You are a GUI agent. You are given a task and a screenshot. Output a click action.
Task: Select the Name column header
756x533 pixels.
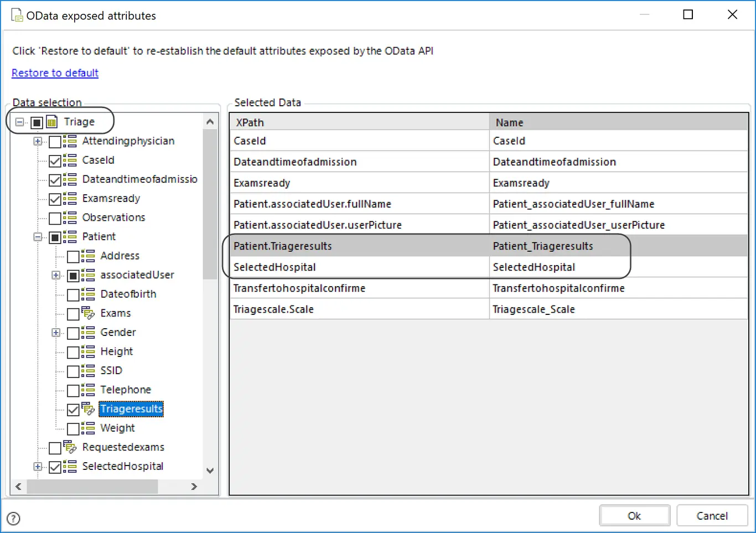pos(619,122)
